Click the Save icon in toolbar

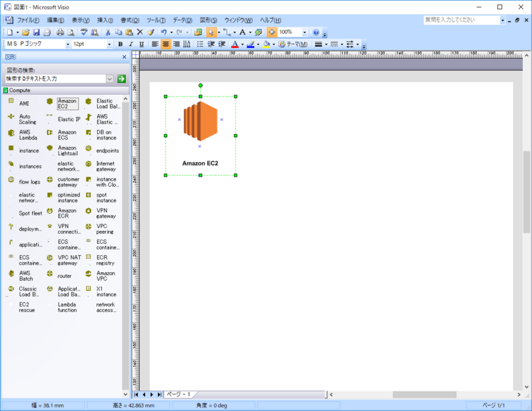click(x=36, y=32)
